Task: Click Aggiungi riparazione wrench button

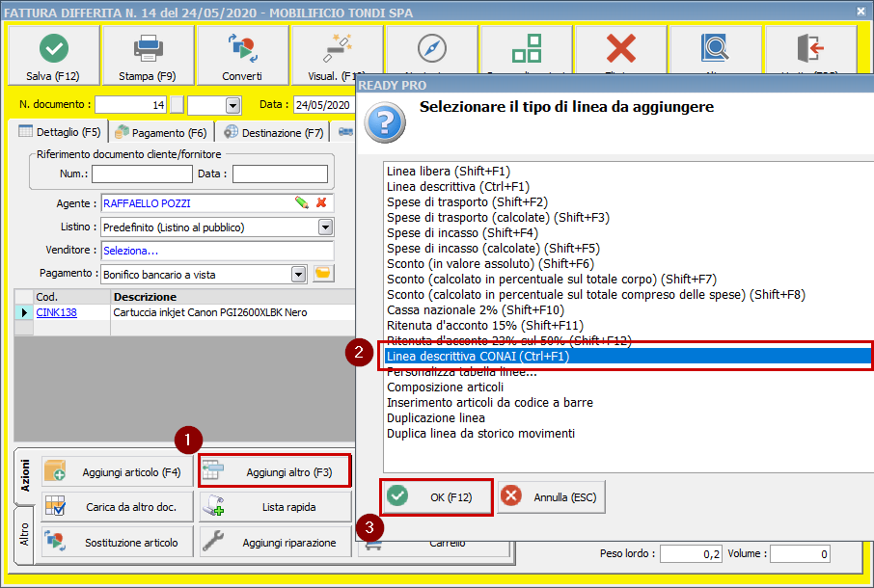Action: click(x=275, y=542)
